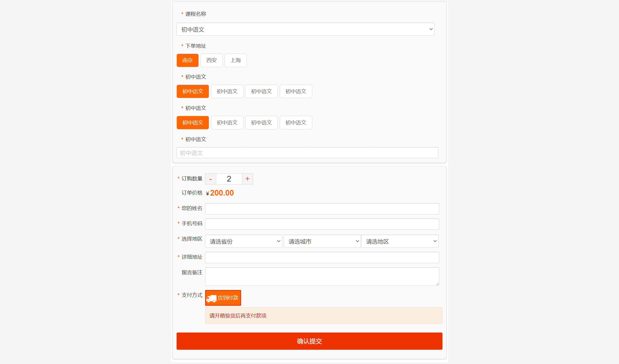Screen dimensions: 619x364
Task: Increase order quantity with plus button
Action: coord(247,179)
